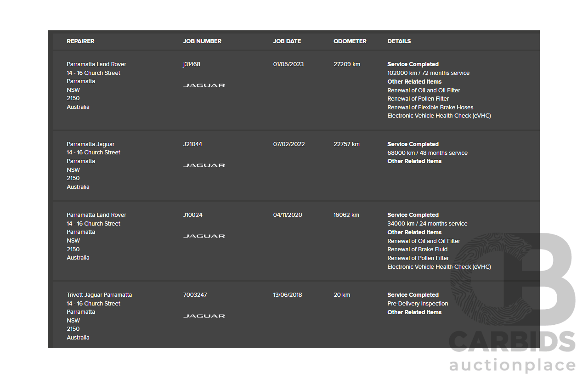This screenshot has width=588, height=379.
Task: Click the Jaguar logo under job J21044
Action: pos(204,165)
